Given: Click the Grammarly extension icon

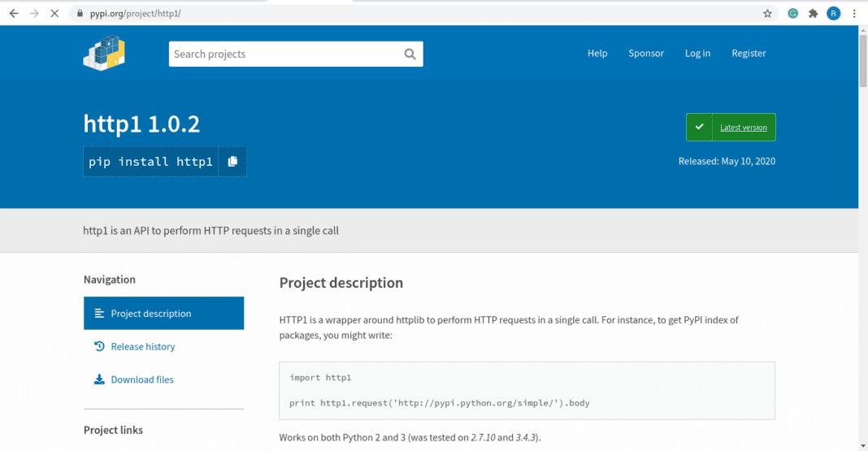Looking at the screenshot, I should (x=792, y=14).
